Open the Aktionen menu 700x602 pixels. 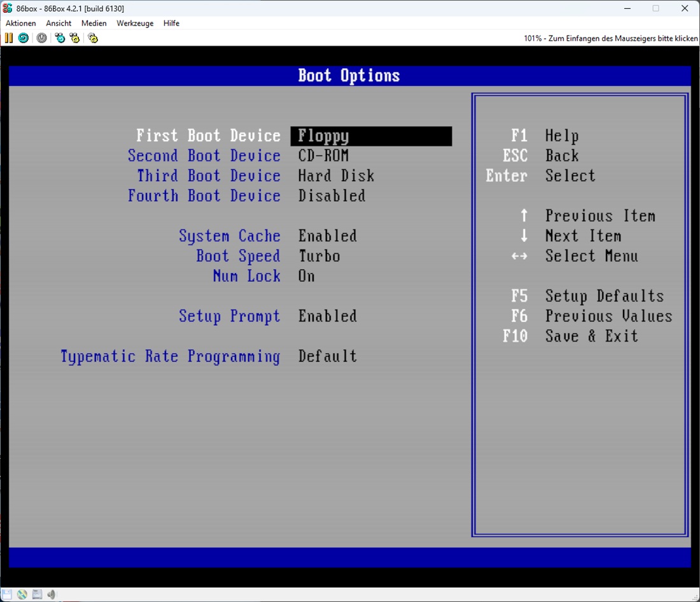tap(21, 24)
